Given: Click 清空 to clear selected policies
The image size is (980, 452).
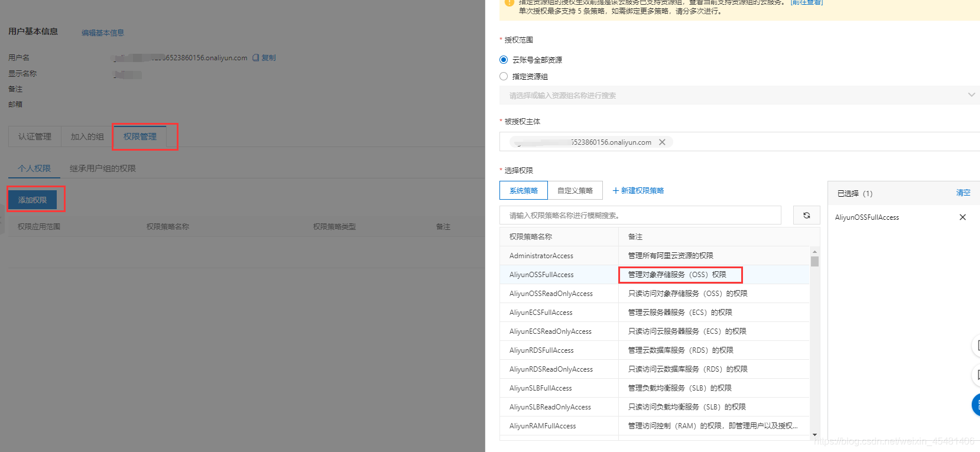Looking at the screenshot, I should tap(963, 193).
